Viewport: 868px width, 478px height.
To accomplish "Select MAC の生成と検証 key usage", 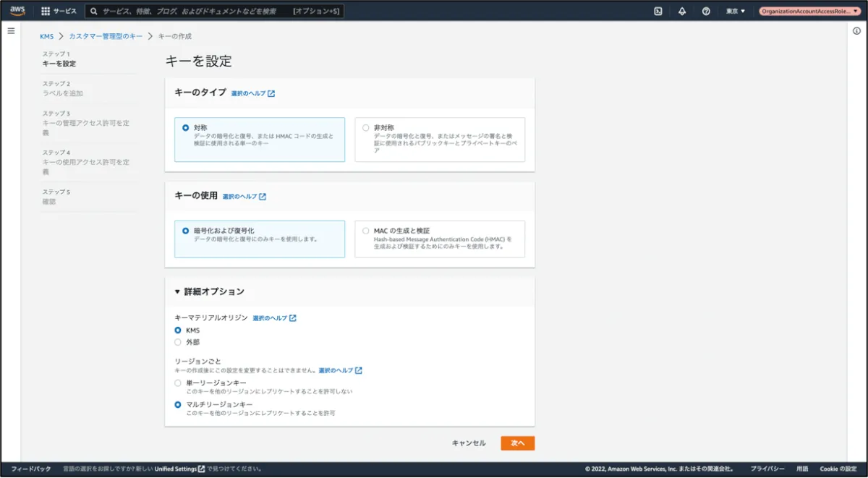I will (x=366, y=231).
